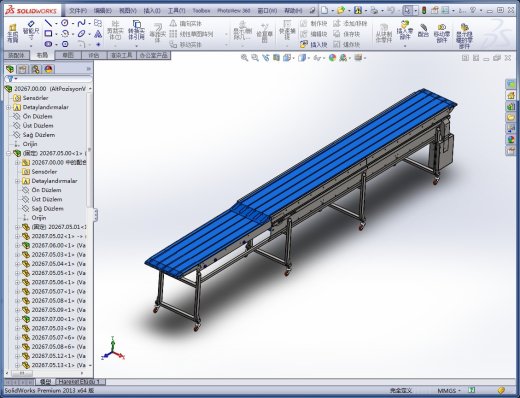This screenshot has height=398, width=520.
Task: Open the 插入(I) Insert menu
Action: pos(152,11)
